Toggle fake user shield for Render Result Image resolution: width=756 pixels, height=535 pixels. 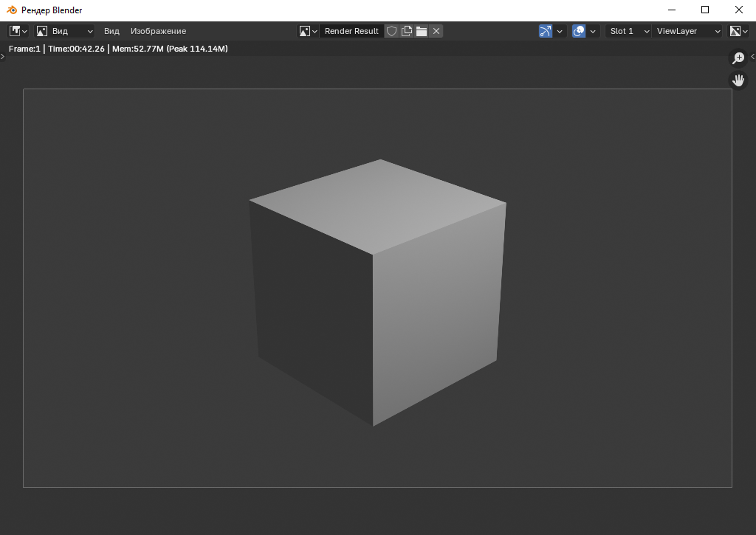tap(392, 31)
